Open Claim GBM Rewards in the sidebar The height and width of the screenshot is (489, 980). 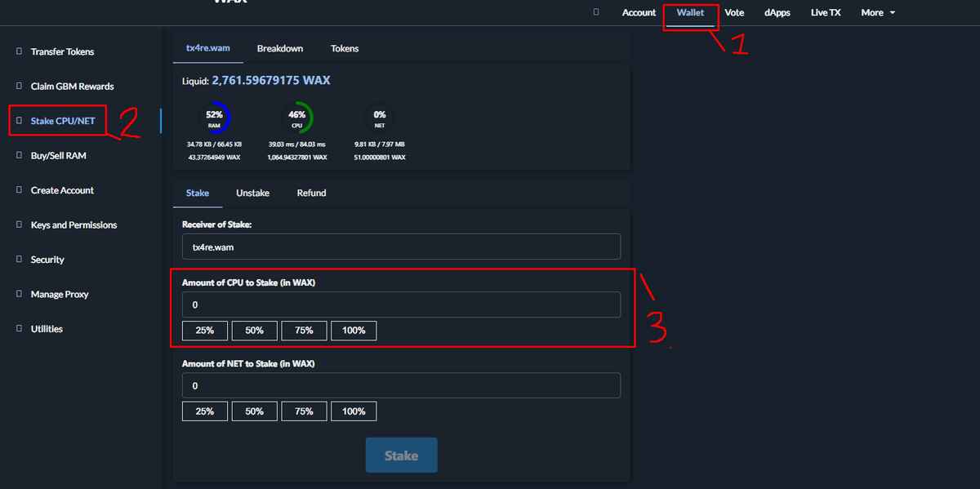tap(72, 86)
